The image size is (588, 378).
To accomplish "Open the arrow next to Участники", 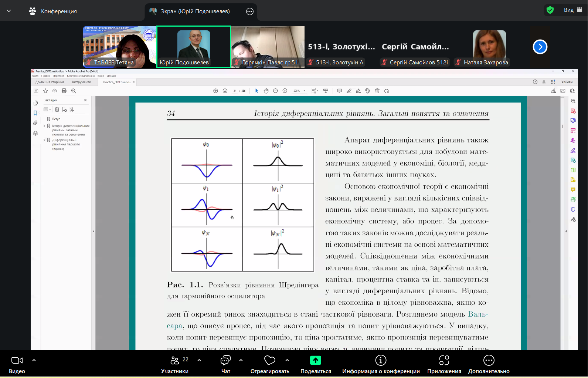I will click(x=199, y=360).
